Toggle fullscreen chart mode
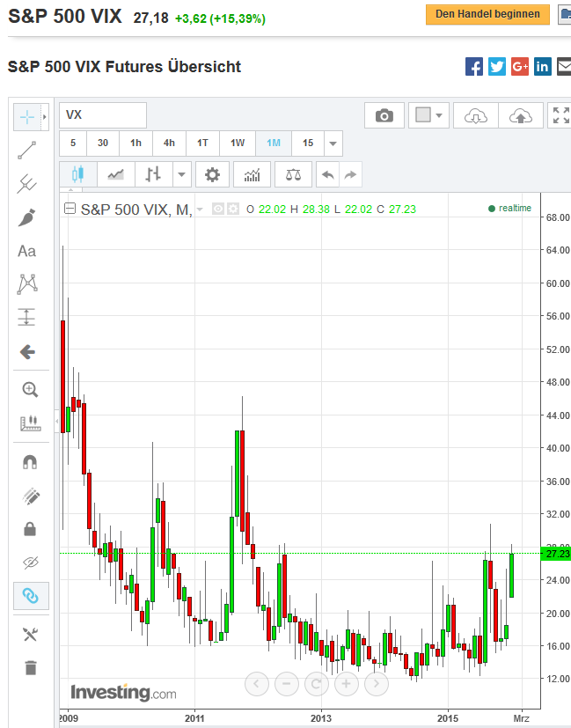 (x=560, y=115)
